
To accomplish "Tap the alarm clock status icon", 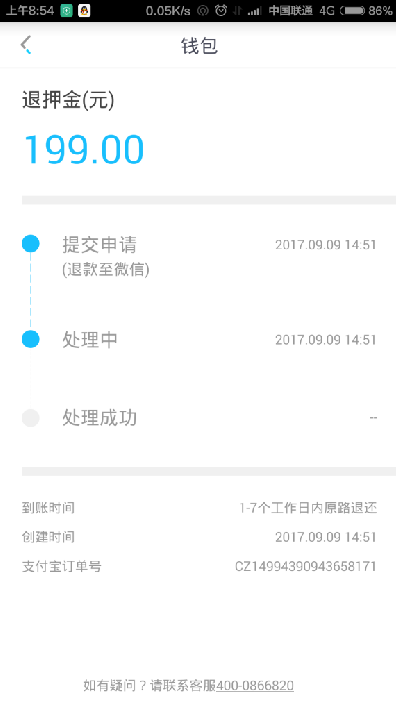I will [221, 10].
